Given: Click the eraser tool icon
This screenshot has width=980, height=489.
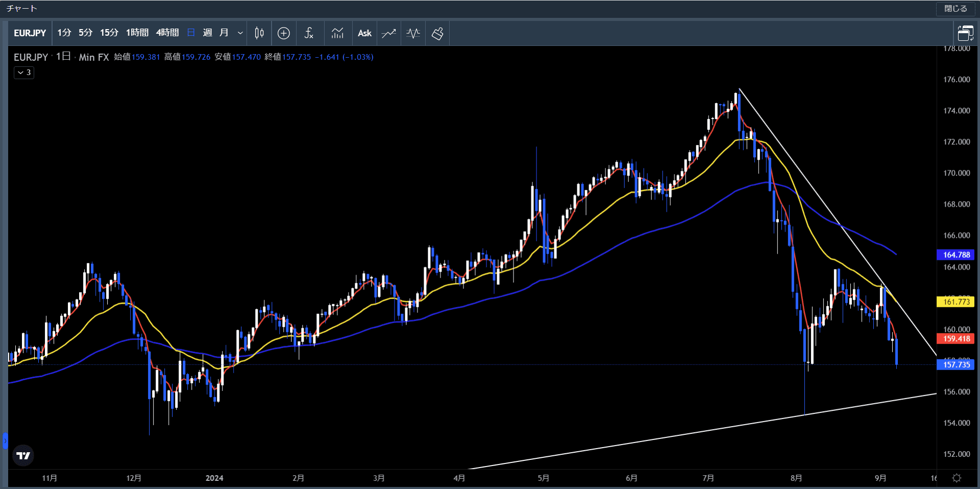Looking at the screenshot, I should point(437,33).
